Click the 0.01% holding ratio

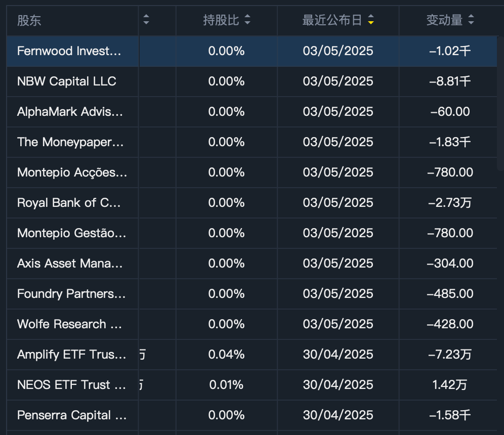pos(226,385)
